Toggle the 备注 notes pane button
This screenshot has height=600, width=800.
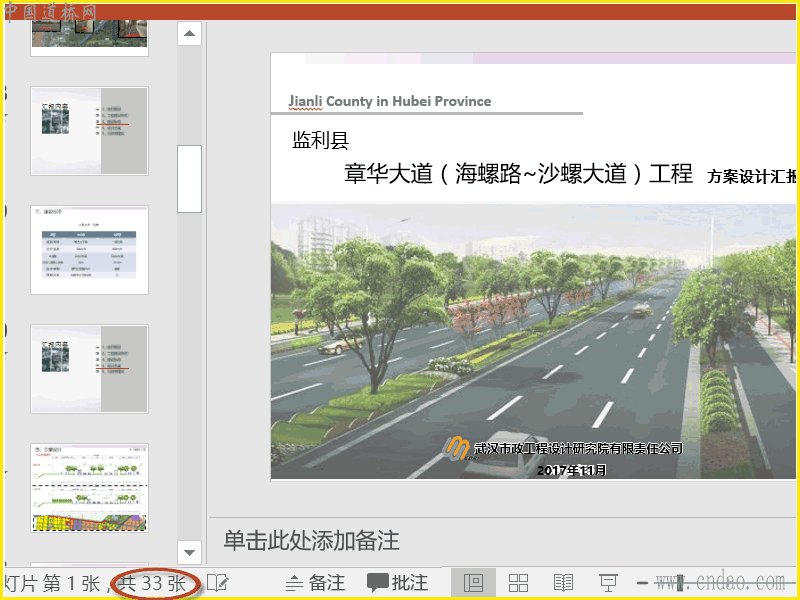[x=315, y=583]
